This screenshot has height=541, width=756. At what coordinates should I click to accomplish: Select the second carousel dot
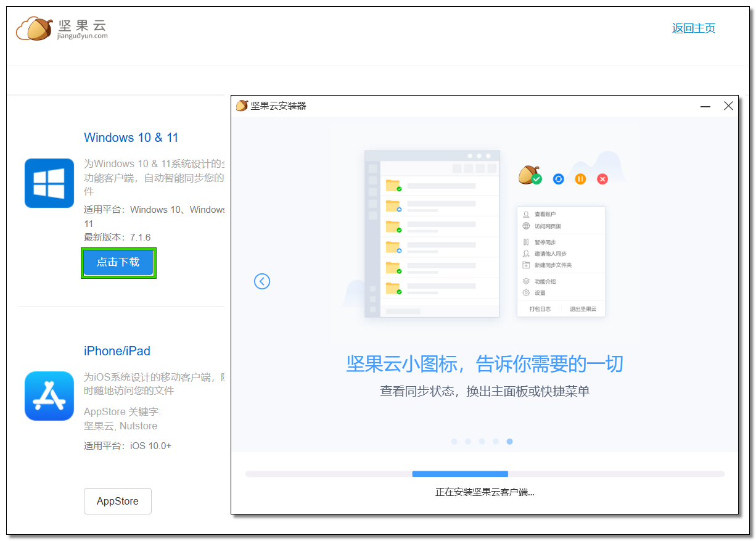[468, 442]
